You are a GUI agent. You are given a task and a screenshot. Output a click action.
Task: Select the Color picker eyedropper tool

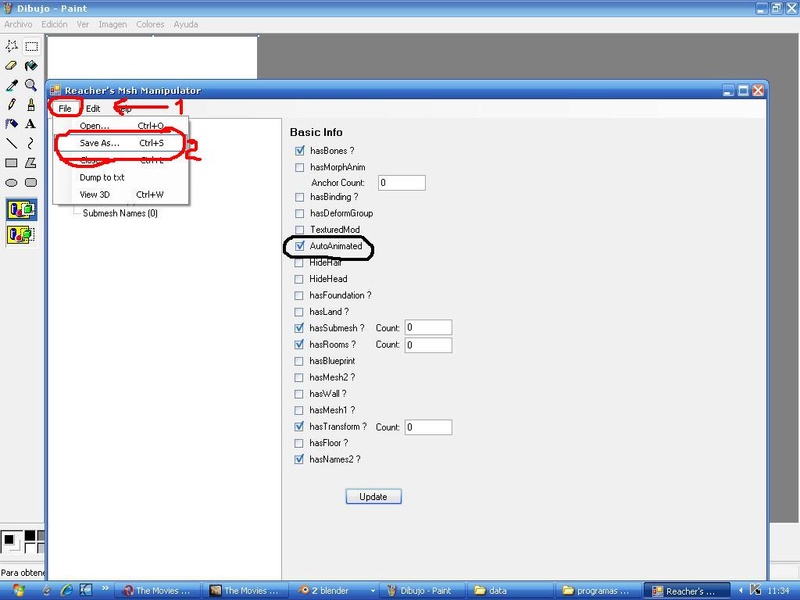click(x=11, y=85)
